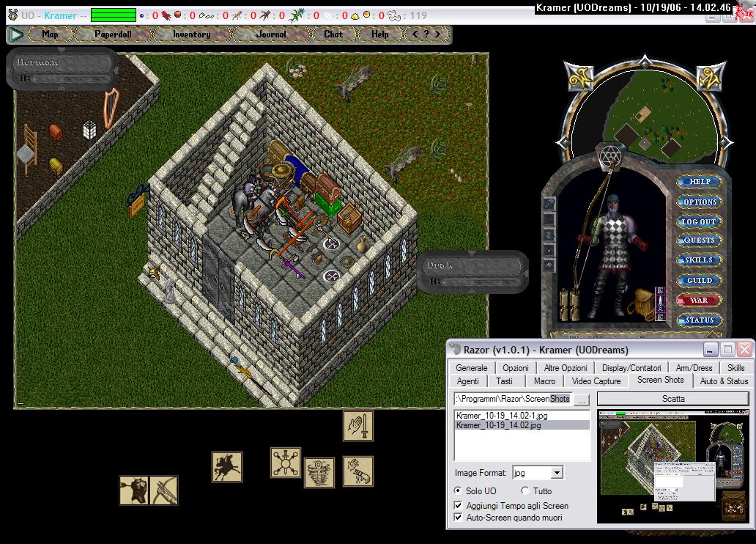Screen dimensions: 756x544
Task: Toggle Auto-Screen quando muori checkbox
Action: [458, 517]
